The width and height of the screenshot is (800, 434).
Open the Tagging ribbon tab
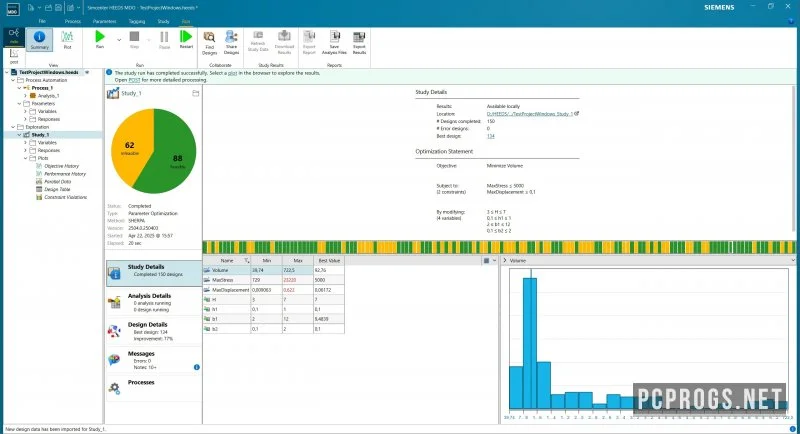(137, 21)
